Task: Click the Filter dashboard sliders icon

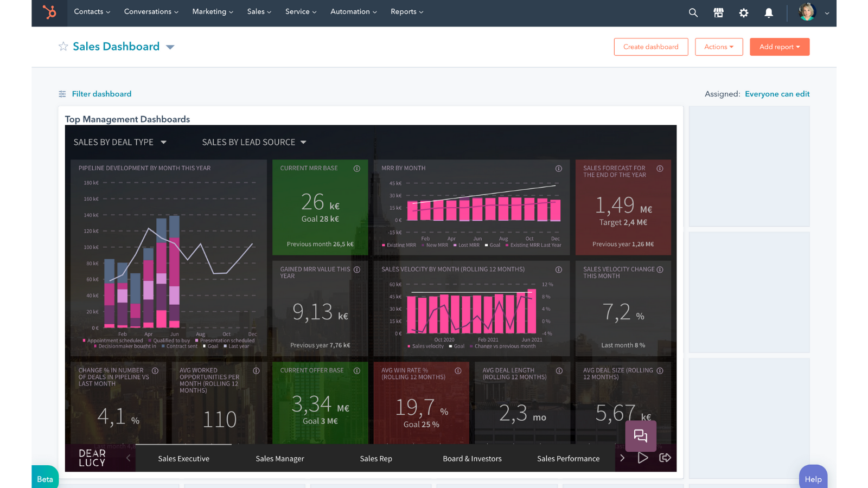Action: click(x=62, y=93)
